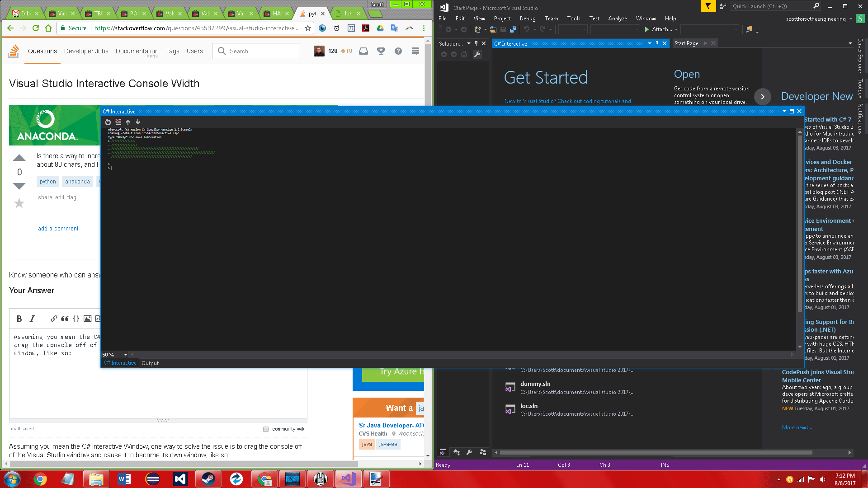868x488 pixels.
Task: Click the Solution Explorer Properties wrench icon
Action: 477,55
